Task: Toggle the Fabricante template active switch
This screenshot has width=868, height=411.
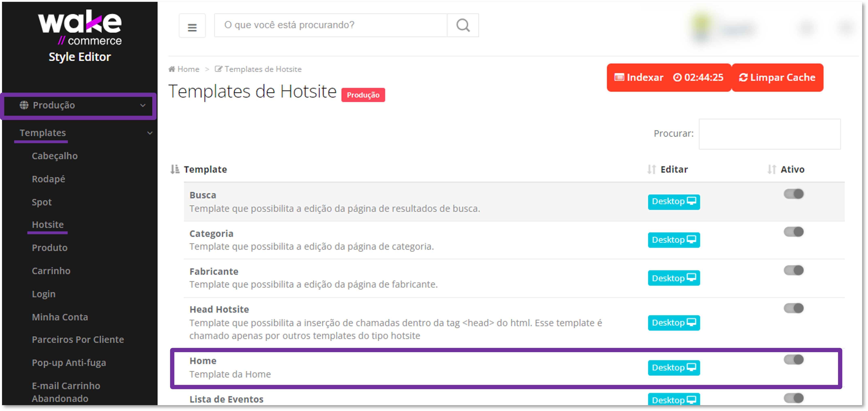Action: (793, 270)
